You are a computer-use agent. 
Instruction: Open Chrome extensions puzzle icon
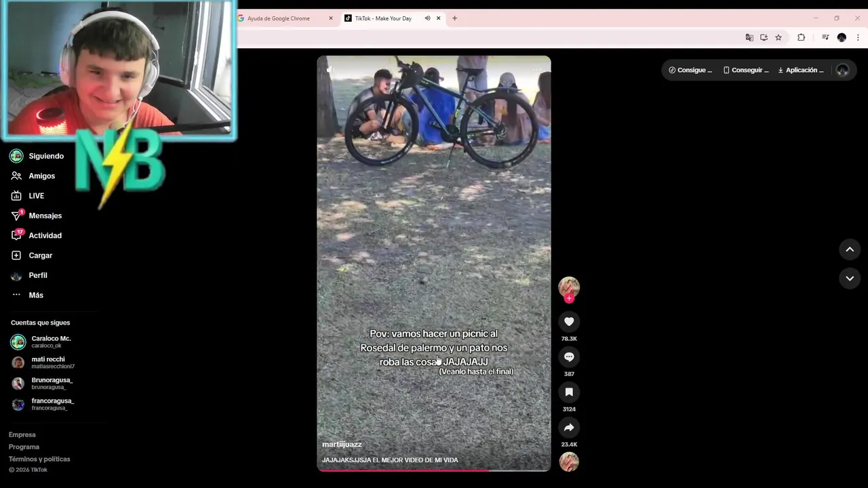click(801, 37)
